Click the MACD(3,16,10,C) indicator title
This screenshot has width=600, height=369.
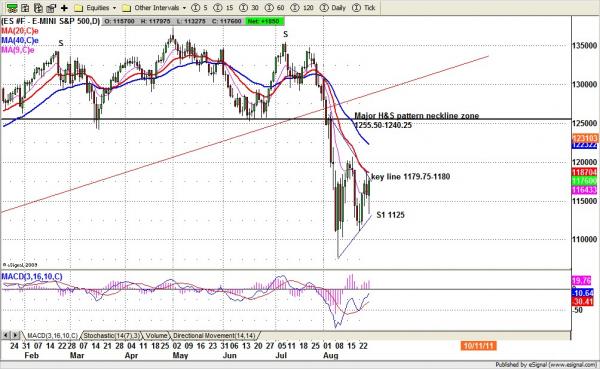click(32, 276)
